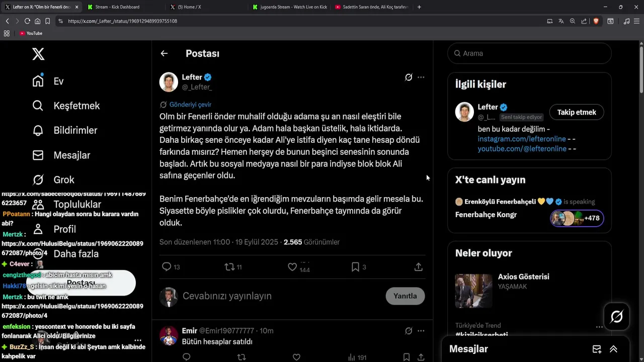Screen dimensions: 644x362
Task: Click the #kizilciksesrbeti trend
Action: [481, 335]
